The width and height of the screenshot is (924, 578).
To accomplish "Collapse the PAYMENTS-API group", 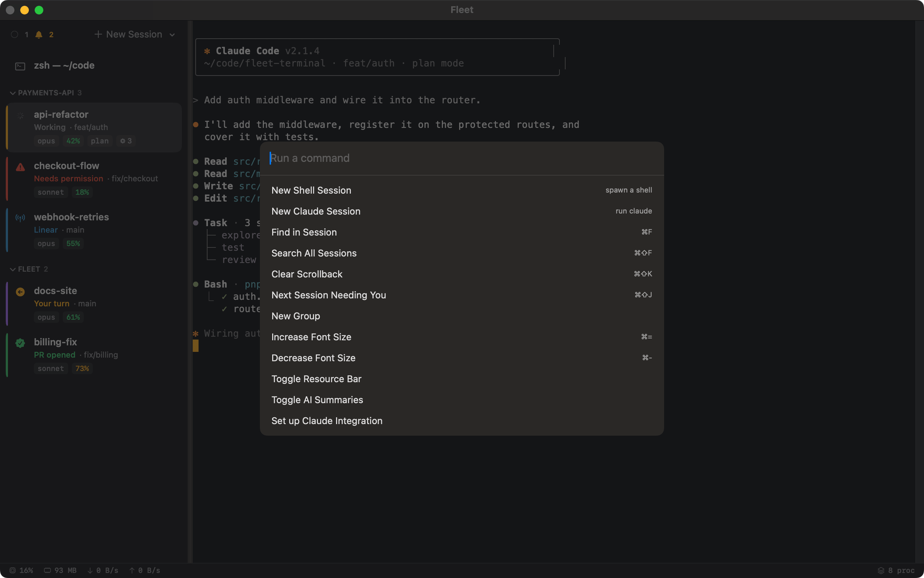I will coord(13,93).
